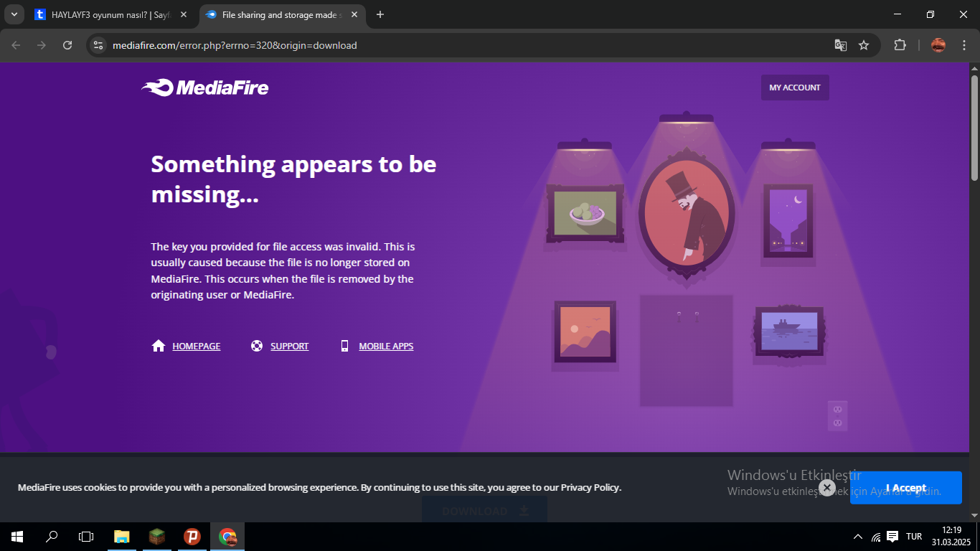Open Windows taskbar search
The width and height of the screenshot is (980, 551).
tap(52, 537)
